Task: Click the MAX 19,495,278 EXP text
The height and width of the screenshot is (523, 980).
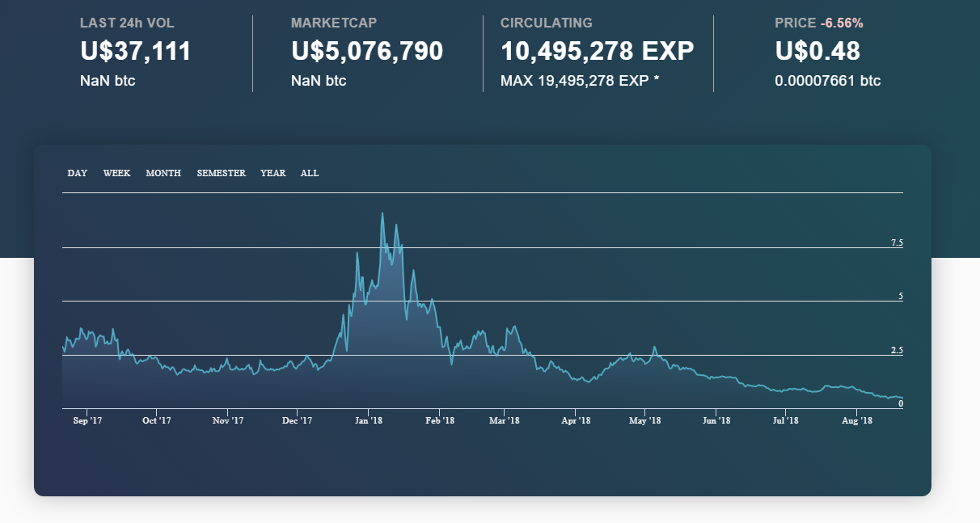Action: click(x=580, y=81)
